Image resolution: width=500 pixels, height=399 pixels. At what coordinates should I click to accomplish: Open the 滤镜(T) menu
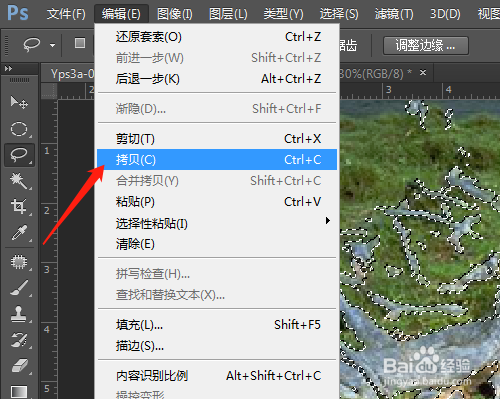(394, 14)
